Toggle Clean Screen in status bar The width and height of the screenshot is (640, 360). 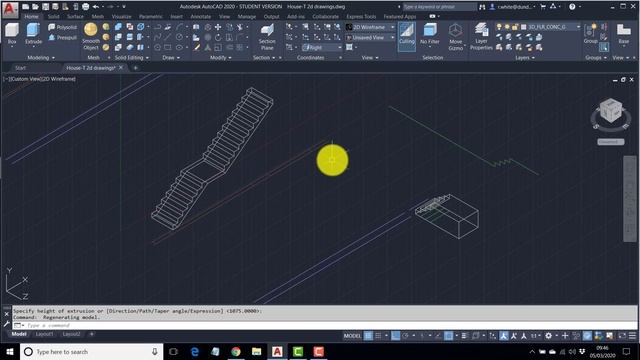(622, 336)
